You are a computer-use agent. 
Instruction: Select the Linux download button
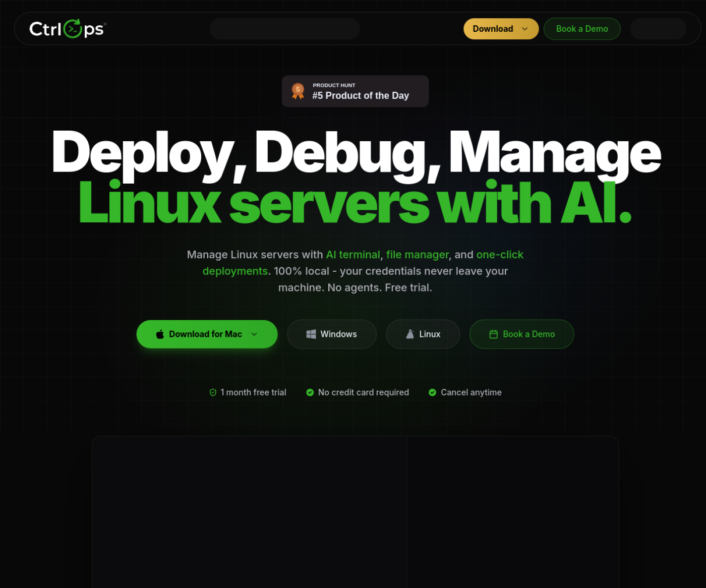tap(423, 334)
